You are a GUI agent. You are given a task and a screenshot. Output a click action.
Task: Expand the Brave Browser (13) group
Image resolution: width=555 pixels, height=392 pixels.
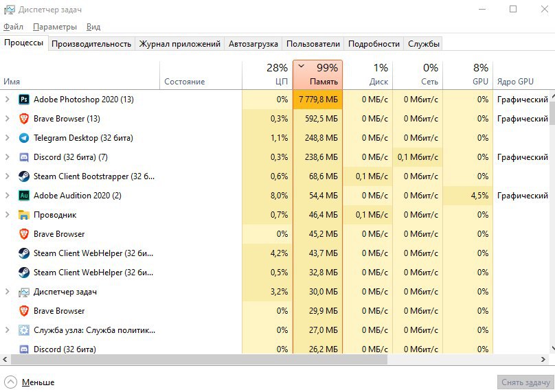click(7, 119)
